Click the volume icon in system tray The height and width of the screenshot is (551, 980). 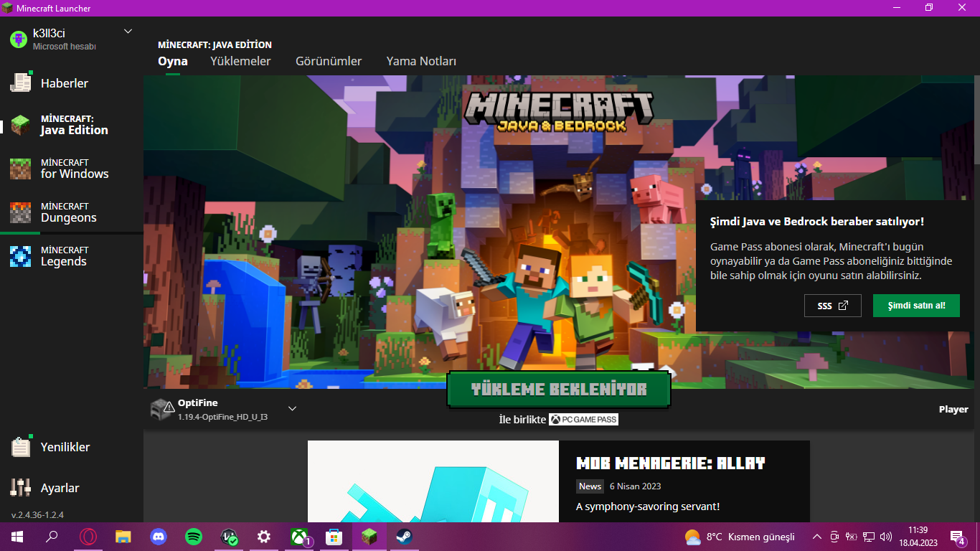[x=886, y=537]
